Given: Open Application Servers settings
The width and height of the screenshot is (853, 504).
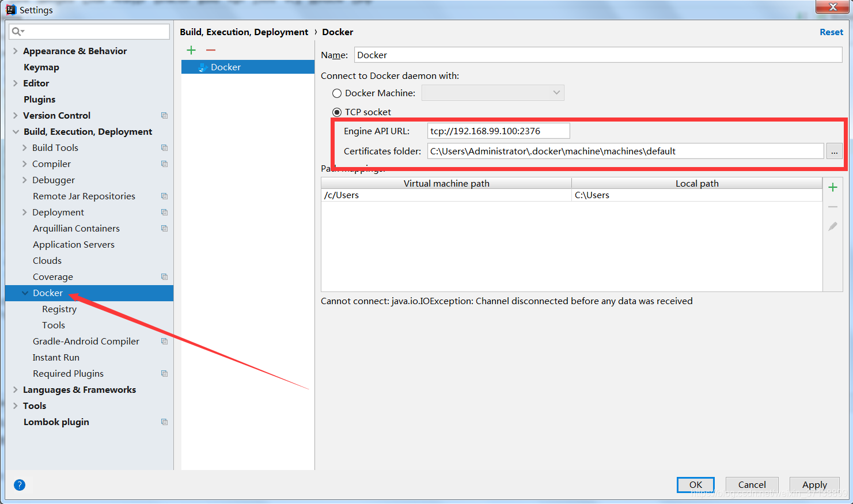Looking at the screenshot, I should pyautogui.click(x=74, y=245).
